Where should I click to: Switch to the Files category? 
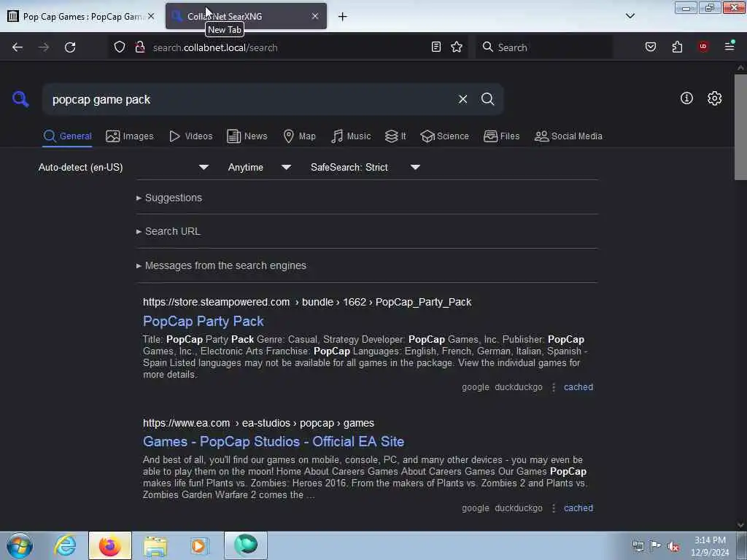tap(501, 136)
